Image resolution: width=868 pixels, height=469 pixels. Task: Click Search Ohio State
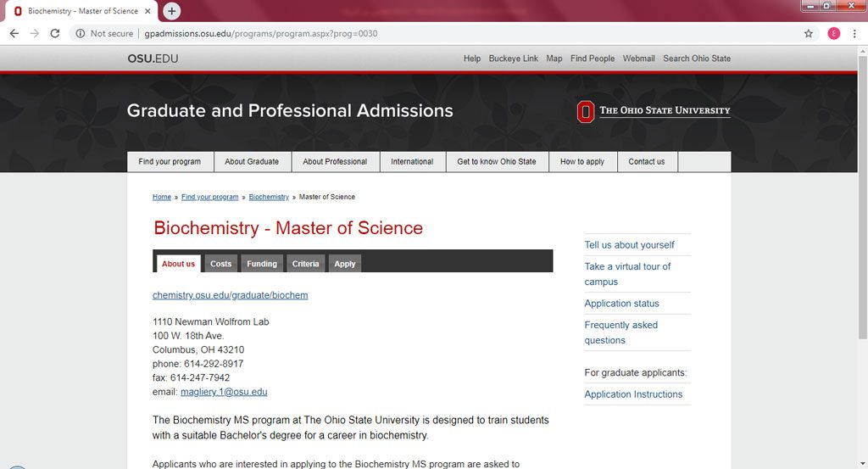point(697,59)
